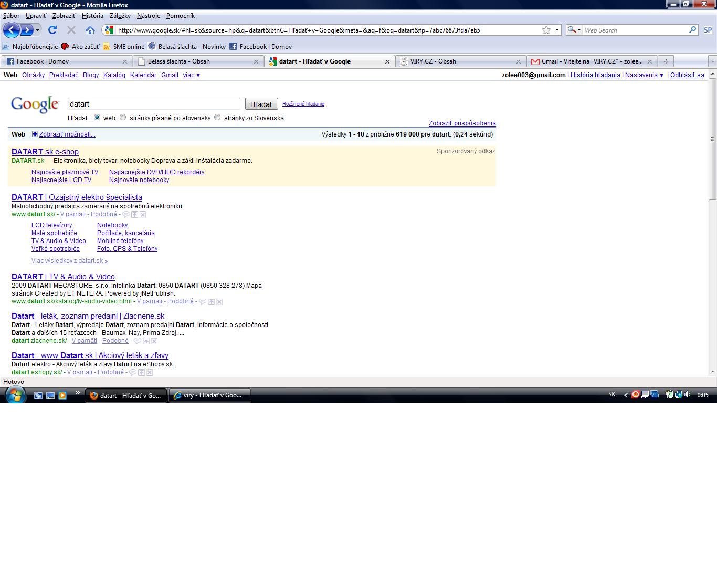Image resolution: width=717 pixels, height=588 pixels.
Task: Switch to the VIRY.CZ Obsah tab
Action: point(457,61)
